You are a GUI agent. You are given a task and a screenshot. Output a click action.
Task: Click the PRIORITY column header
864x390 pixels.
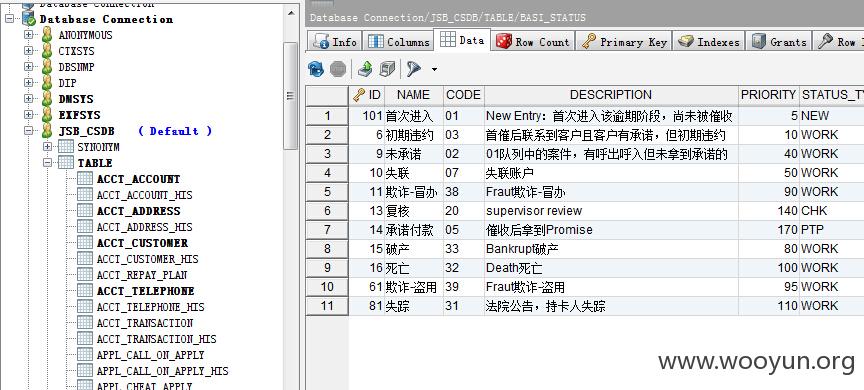[768, 95]
